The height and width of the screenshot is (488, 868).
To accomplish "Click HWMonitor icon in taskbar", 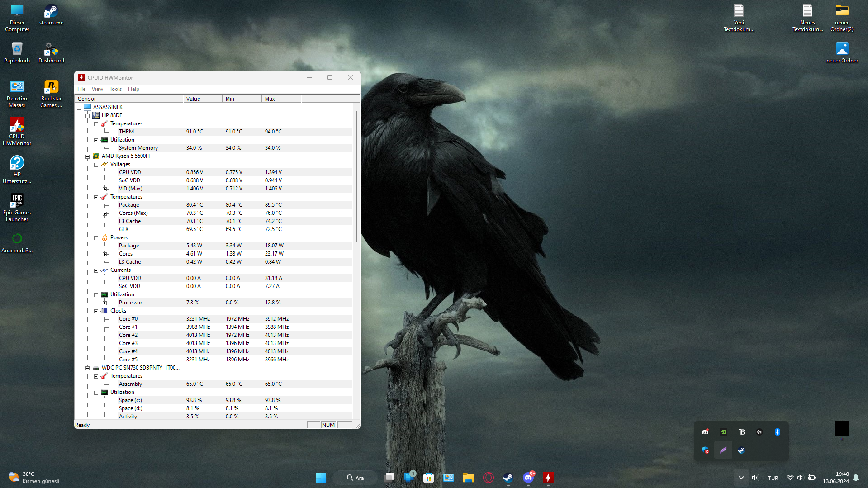I will pos(548,478).
